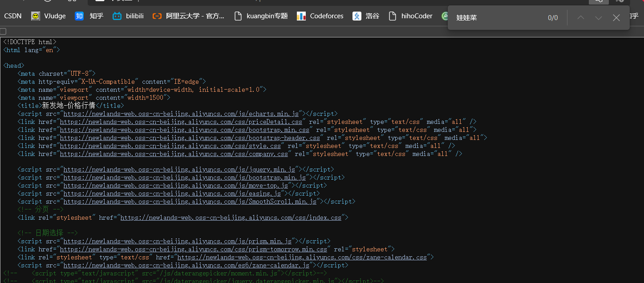
Task: Click the viewport width=1500 meta line
Action: [x=94, y=98]
